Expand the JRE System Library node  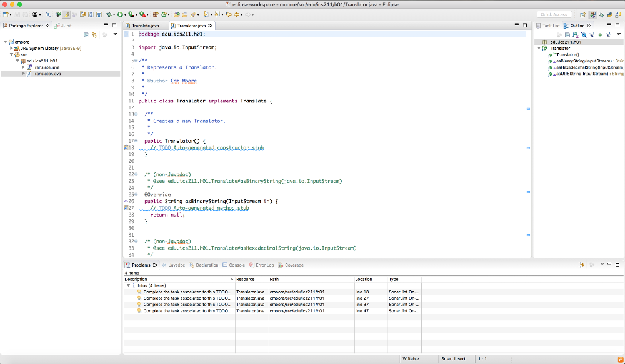[11, 48]
